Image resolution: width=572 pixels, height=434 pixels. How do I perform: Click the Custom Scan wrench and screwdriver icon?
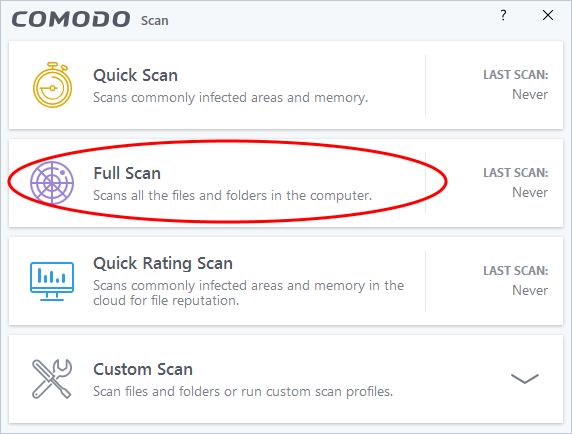click(52, 379)
